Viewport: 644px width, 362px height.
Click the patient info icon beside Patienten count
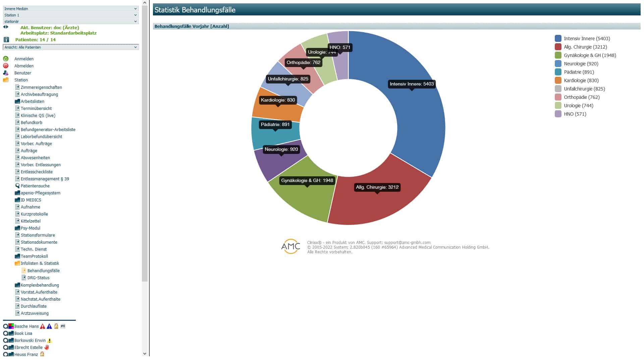pos(6,40)
